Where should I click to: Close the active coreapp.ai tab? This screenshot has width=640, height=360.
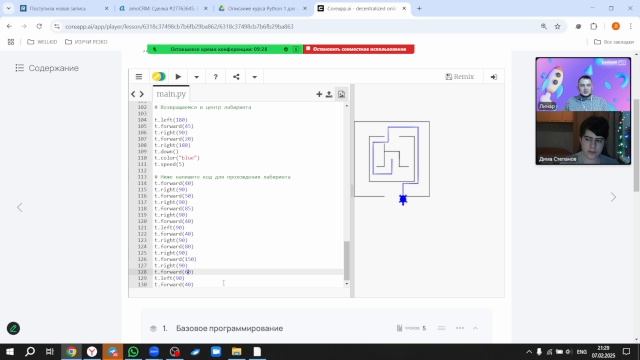tap(404, 8)
